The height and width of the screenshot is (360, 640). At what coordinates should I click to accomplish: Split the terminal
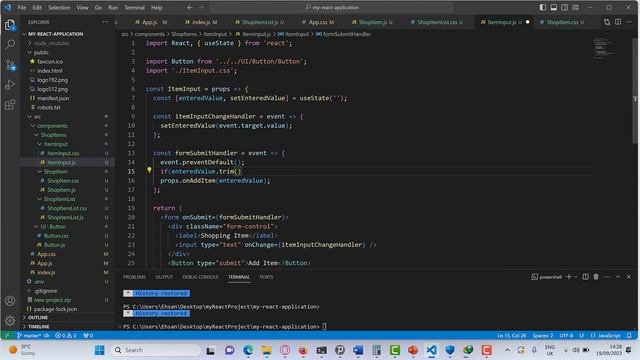(x=585, y=277)
